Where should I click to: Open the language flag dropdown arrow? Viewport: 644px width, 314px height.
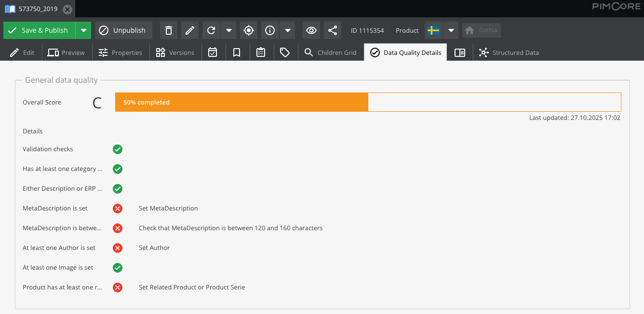click(x=451, y=30)
